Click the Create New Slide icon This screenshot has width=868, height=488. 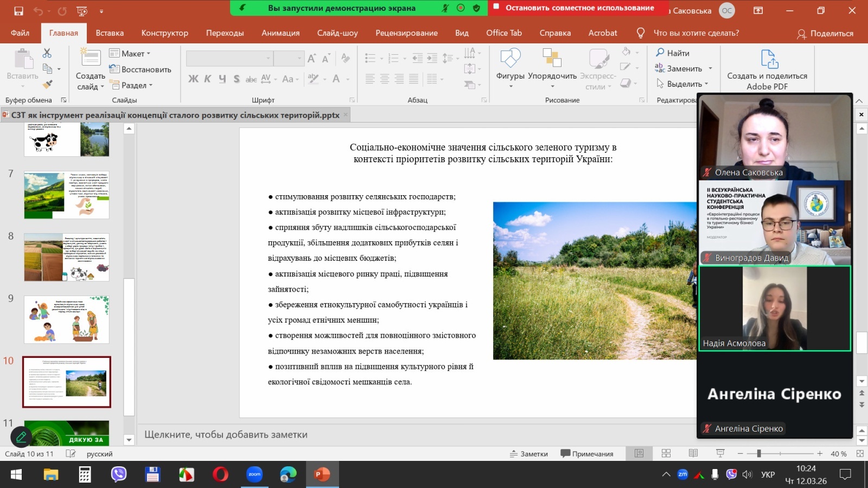tap(90, 59)
